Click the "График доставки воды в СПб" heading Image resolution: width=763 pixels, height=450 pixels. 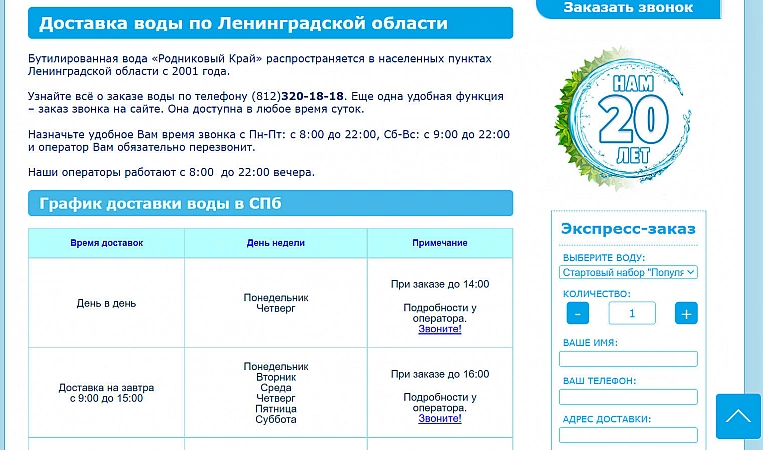pyautogui.click(x=160, y=204)
